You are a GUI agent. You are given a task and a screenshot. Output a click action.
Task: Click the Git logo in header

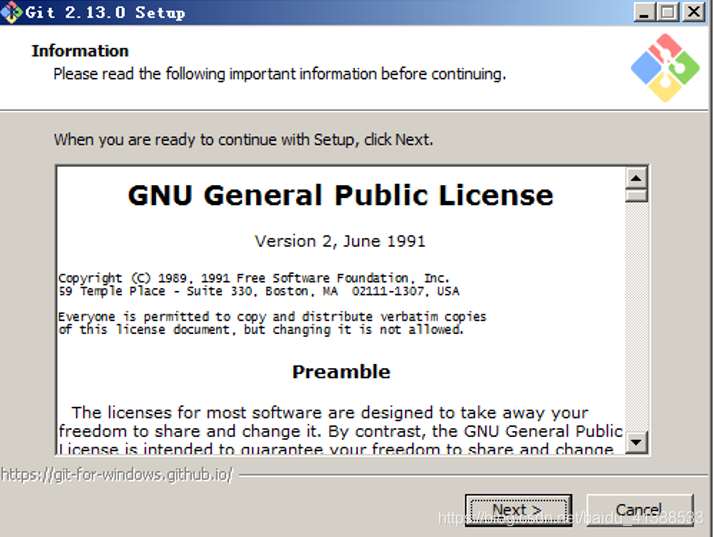click(665, 68)
